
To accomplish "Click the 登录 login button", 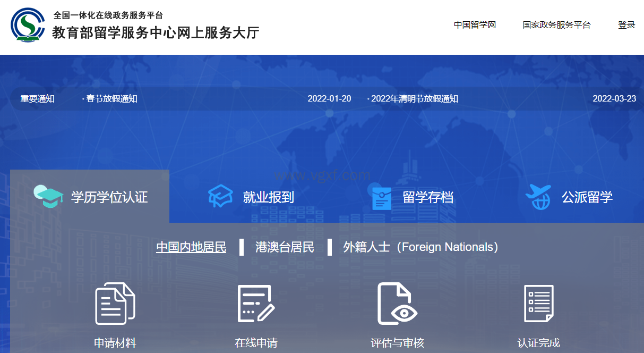I will point(626,25).
